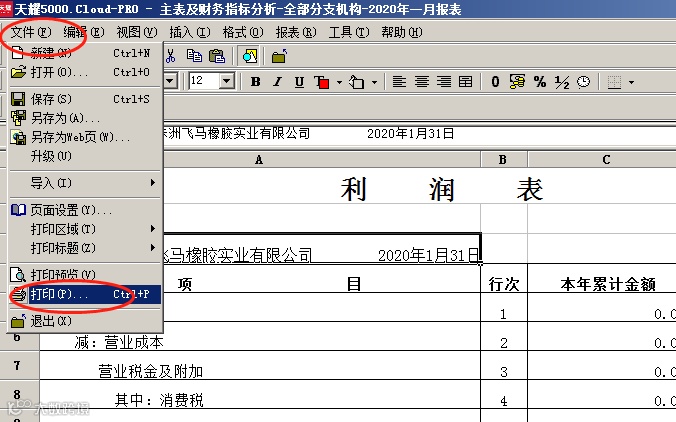This screenshot has width=676, height=422.
Task: Open the 工具(T) menu
Action: tap(349, 32)
